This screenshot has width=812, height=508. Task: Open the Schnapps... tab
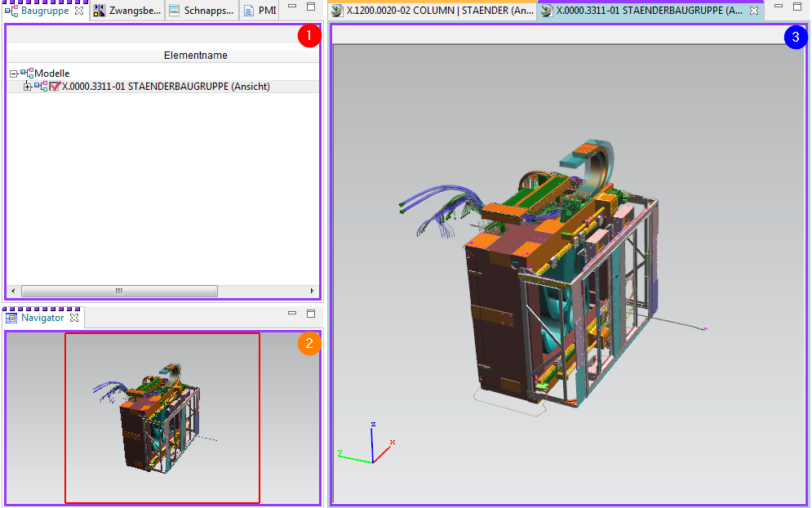(x=202, y=11)
